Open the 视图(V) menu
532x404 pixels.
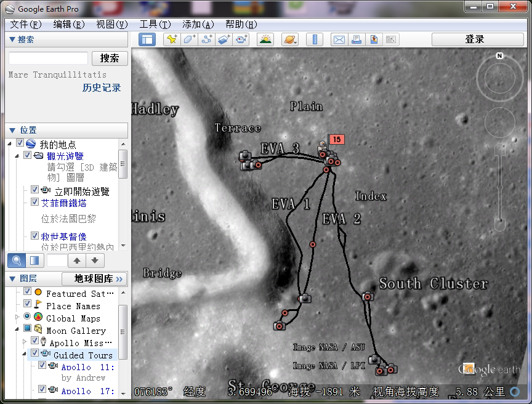coord(112,25)
